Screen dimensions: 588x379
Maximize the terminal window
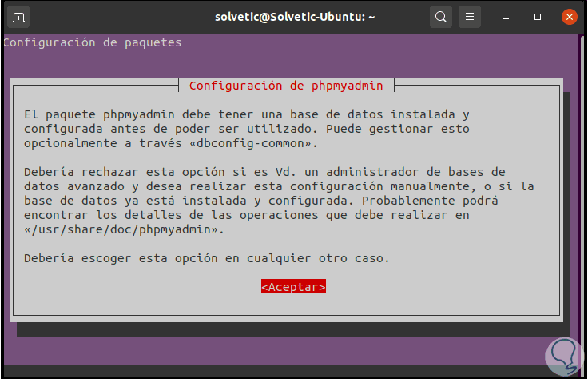pyautogui.click(x=538, y=17)
